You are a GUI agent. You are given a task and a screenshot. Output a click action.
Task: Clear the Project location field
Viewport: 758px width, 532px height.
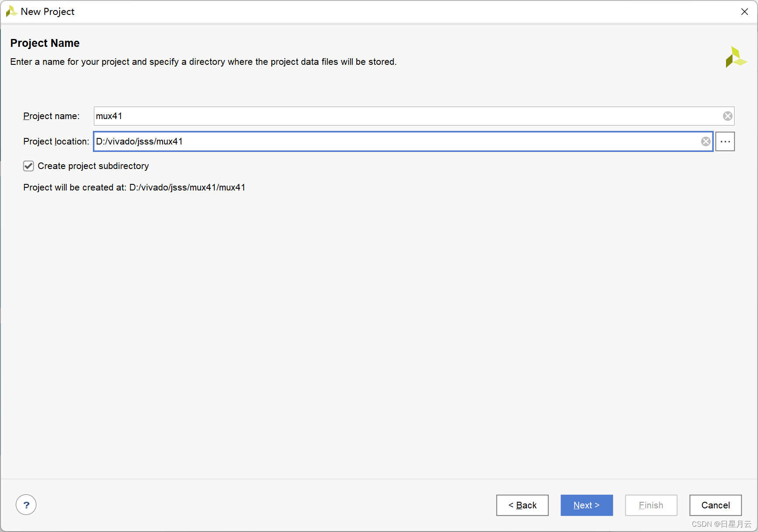tap(705, 141)
